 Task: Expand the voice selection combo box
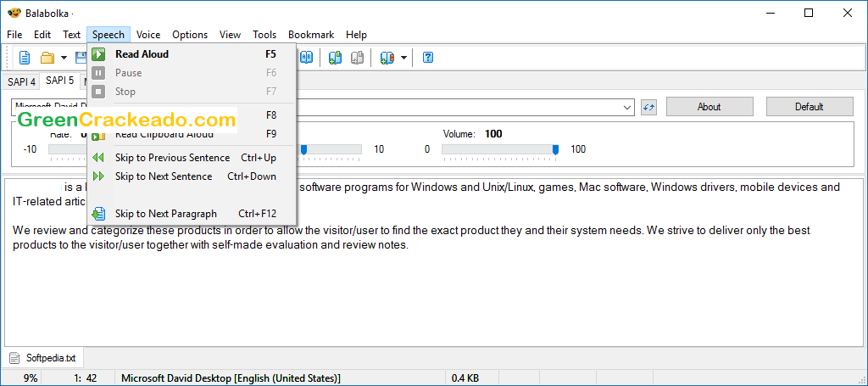tap(627, 107)
